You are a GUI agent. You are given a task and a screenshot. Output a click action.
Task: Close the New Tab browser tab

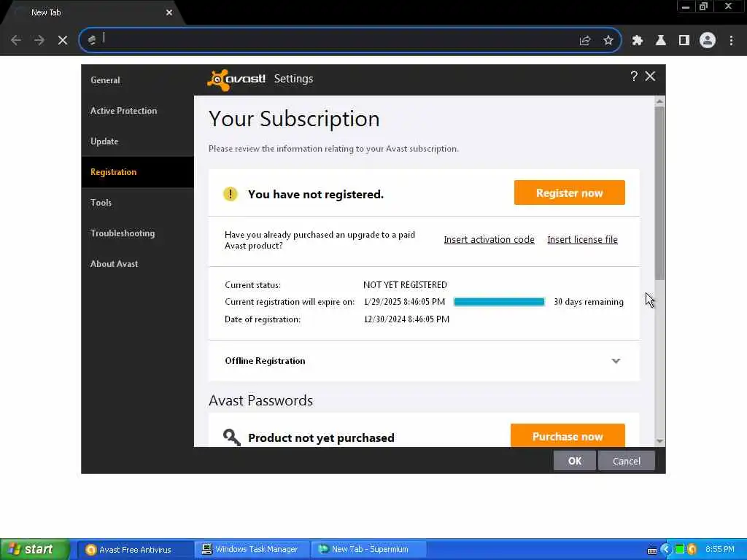[x=169, y=12]
